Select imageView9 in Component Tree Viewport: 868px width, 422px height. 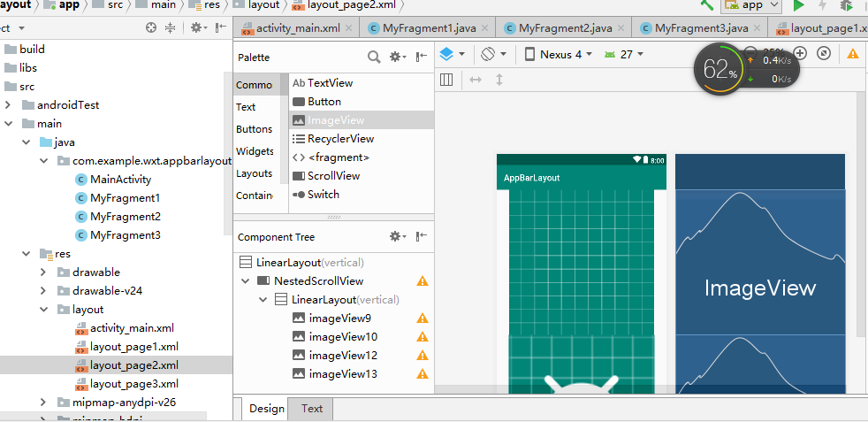click(340, 318)
